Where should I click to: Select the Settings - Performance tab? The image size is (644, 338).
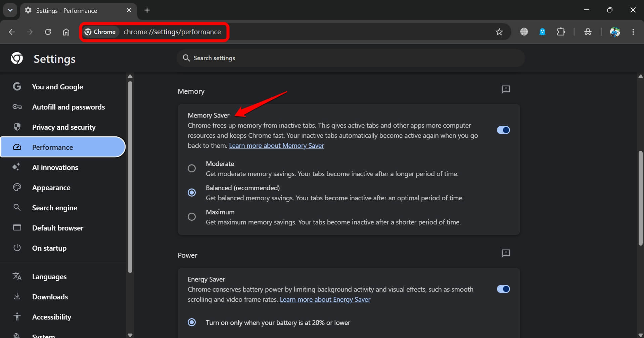tap(79, 11)
